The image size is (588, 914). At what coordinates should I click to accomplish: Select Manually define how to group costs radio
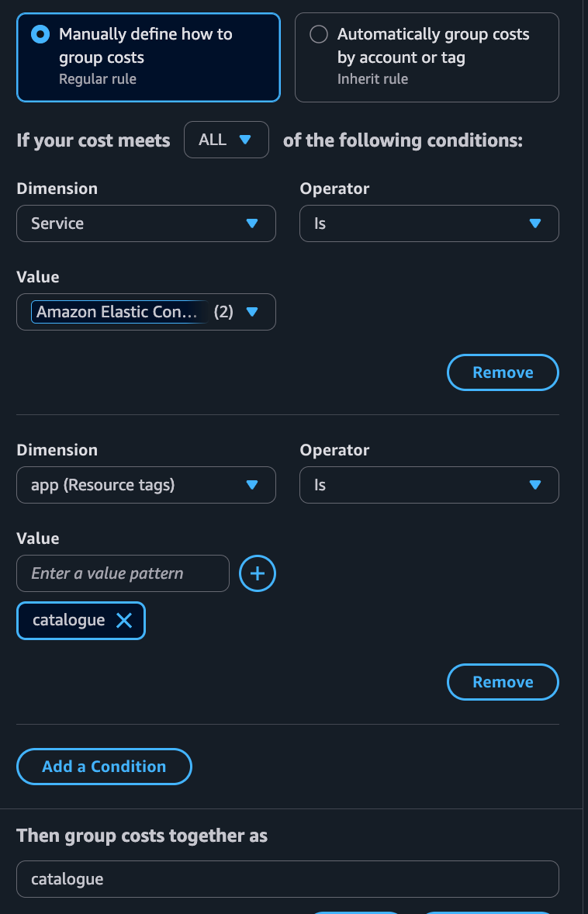coord(40,34)
